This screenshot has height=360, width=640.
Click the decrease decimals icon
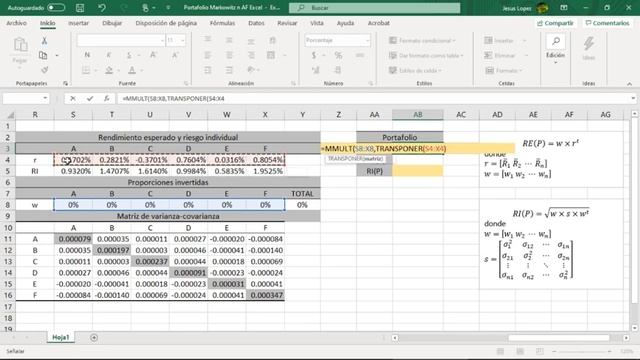point(338,70)
